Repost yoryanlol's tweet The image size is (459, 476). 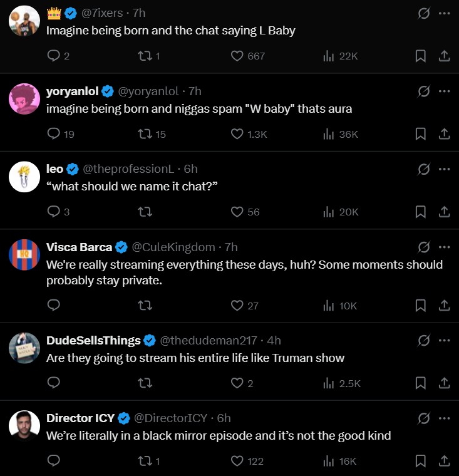click(x=145, y=133)
